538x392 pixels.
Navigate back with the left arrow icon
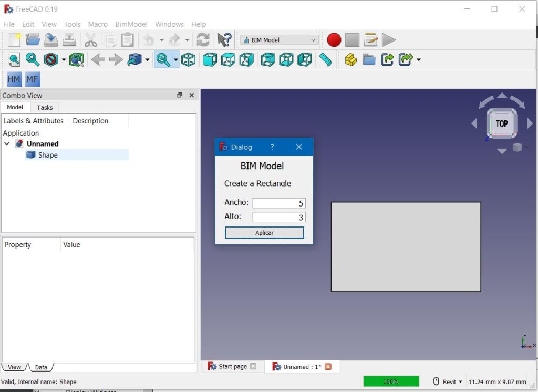tap(98, 60)
